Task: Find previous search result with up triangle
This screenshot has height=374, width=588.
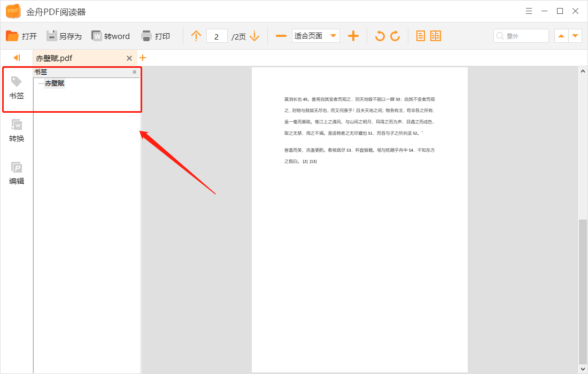Action: pyautogui.click(x=561, y=36)
